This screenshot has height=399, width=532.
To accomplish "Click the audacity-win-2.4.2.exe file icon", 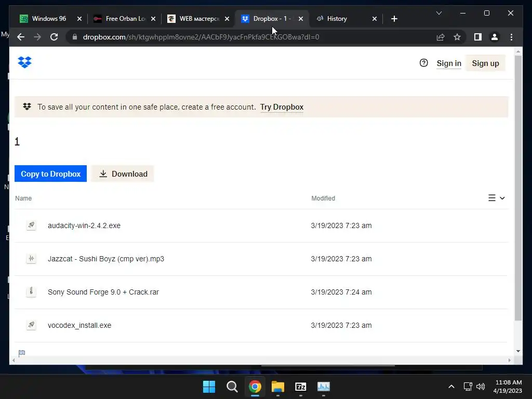I will pos(31,225).
